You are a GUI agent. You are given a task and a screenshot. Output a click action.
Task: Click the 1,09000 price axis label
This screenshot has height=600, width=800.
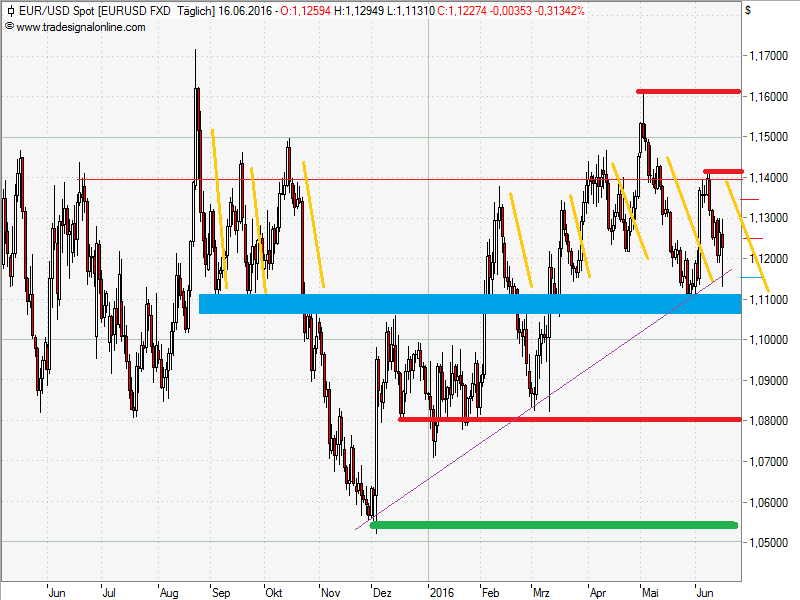768,381
